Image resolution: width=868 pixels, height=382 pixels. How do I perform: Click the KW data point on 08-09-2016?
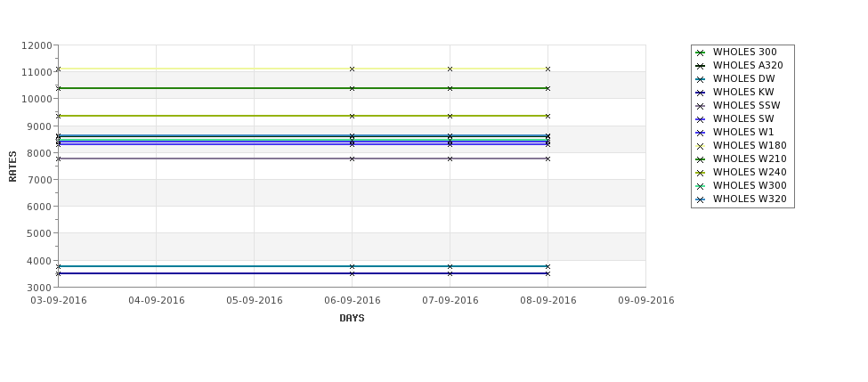[x=548, y=273]
